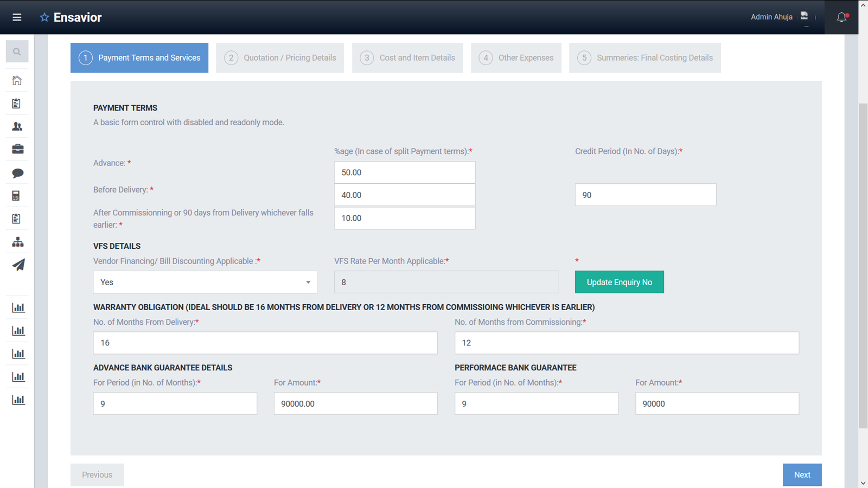The image size is (868, 488).
Task: Open the sidebar search box
Action: (17, 52)
